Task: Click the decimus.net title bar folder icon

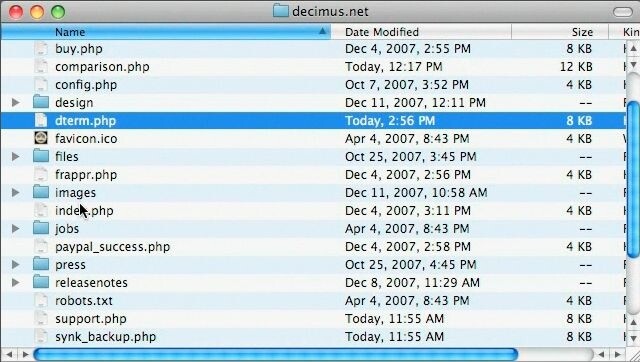Action: pyautogui.click(x=281, y=11)
